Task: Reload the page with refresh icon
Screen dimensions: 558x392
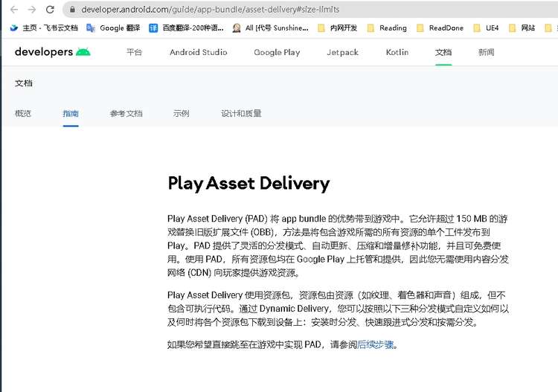Action: click(x=50, y=10)
